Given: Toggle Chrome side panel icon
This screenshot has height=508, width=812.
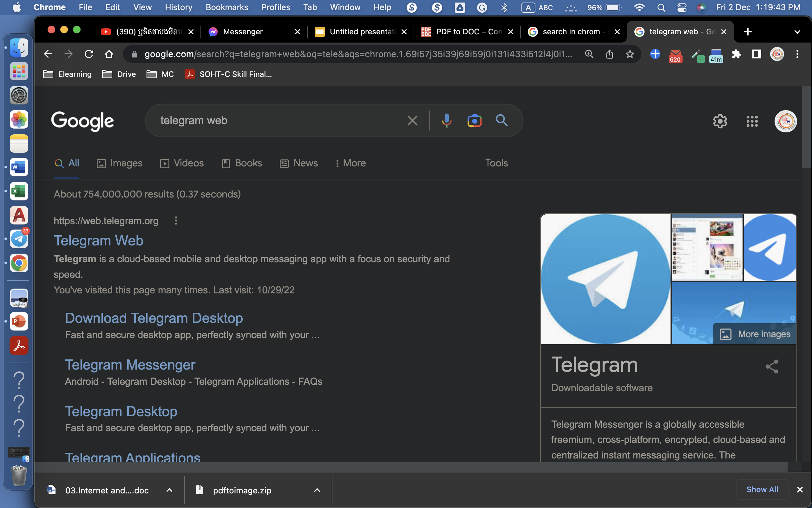Looking at the screenshot, I should [756, 54].
